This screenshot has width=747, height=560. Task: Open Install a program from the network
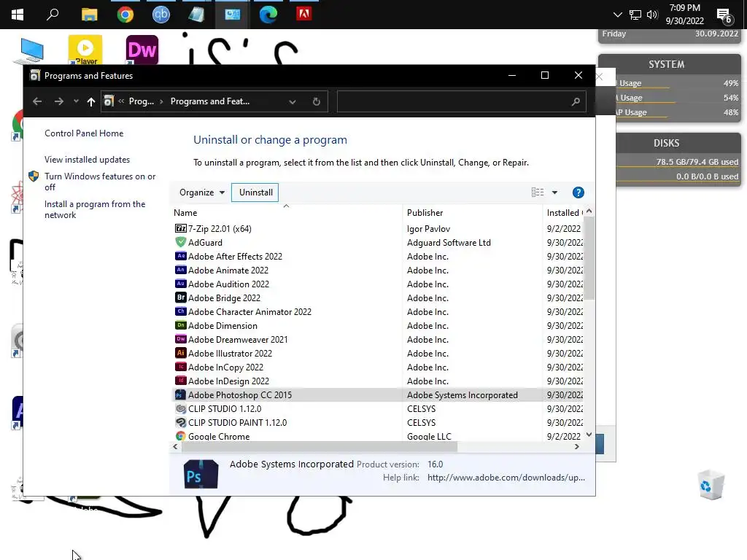pyautogui.click(x=95, y=209)
